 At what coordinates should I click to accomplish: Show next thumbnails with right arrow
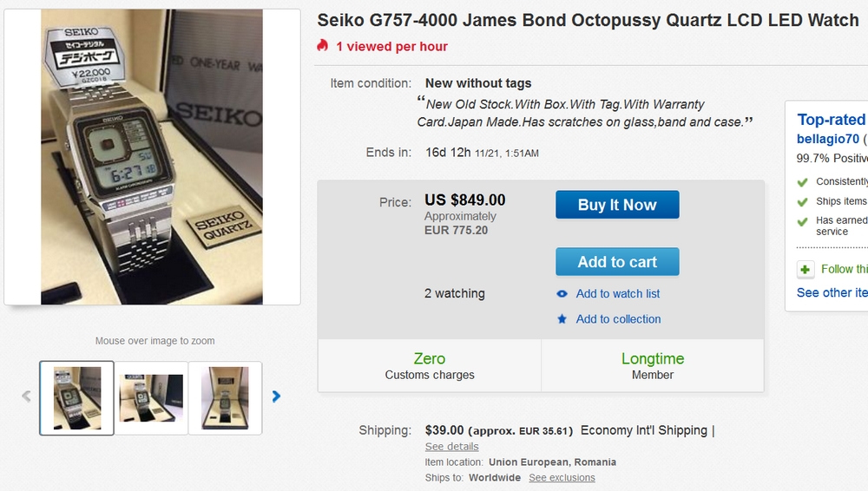[276, 396]
